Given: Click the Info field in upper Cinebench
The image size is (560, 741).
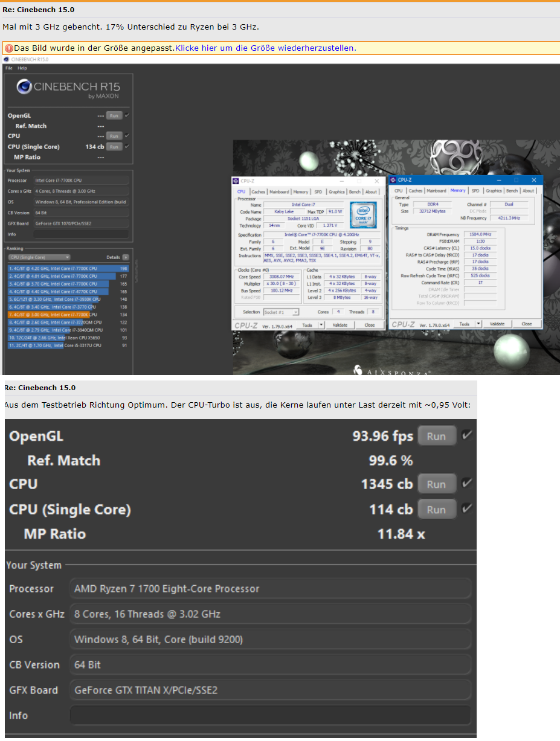Looking at the screenshot, I should click(x=80, y=234).
